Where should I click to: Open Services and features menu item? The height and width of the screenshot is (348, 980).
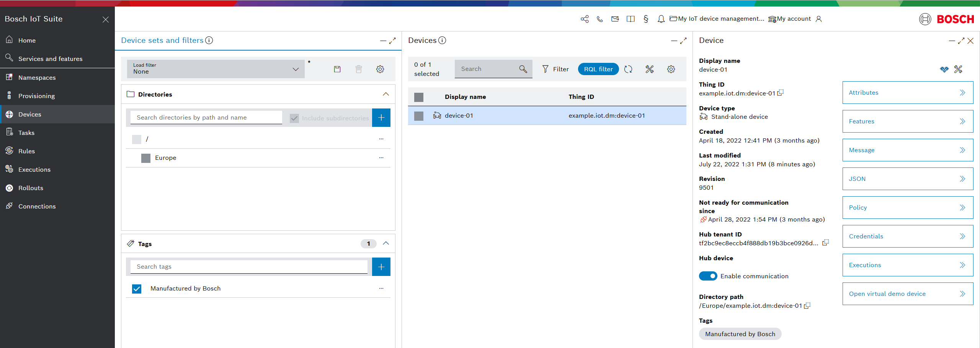point(57,59)
